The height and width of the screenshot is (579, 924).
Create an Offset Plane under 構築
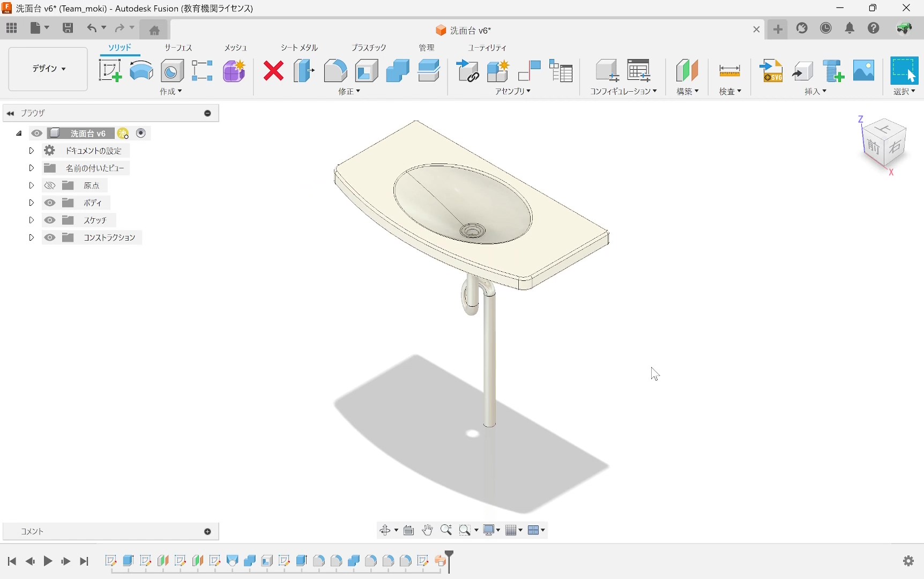(x=687, y=71)
